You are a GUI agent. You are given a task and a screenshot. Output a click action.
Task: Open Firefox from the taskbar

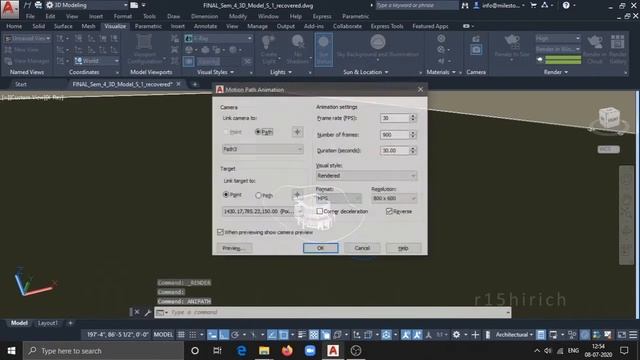(x=287, y=351)
